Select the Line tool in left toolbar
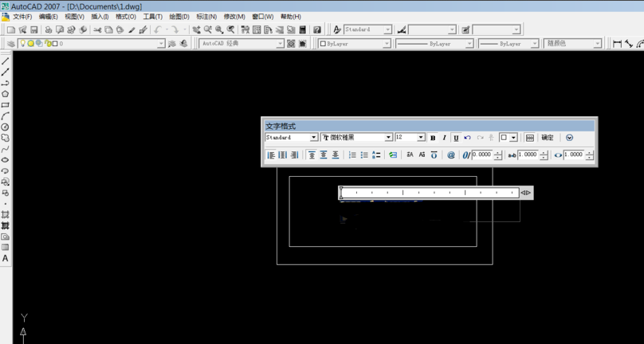The image size is (644, 344). coord(6,61)
